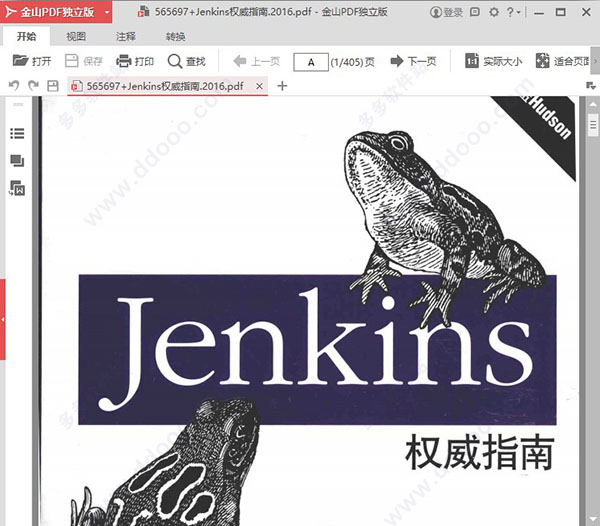Click the 登录 login text link
The width and height of the screenshot is (600, 526).
tap(453, 13)
